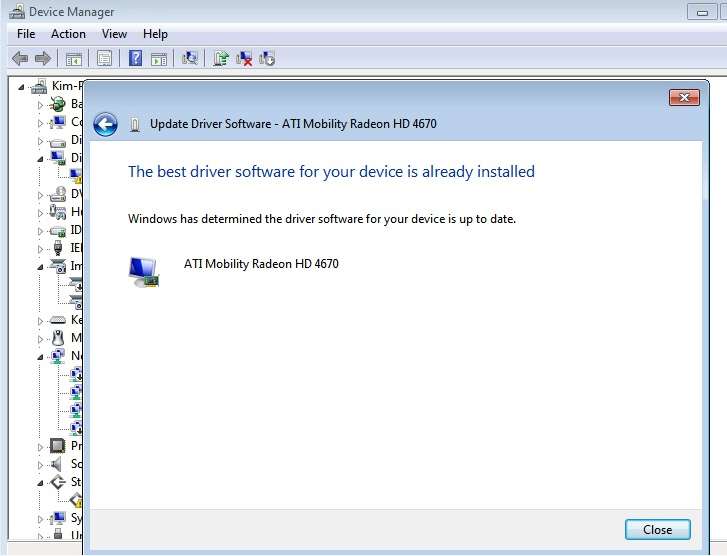Viewport: 727px width, 556px height.
Task: Select the Human Interface Devices category icon
Action: (x=57, y=212)
